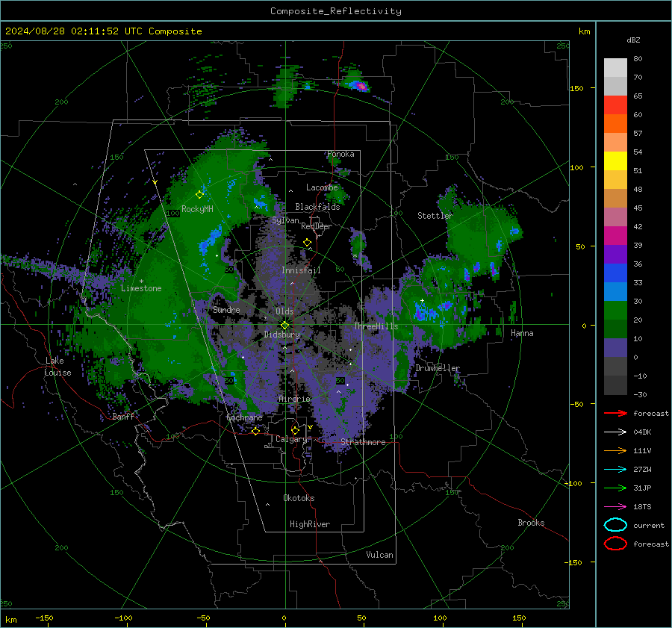The height and width of the screenshot is (628, 672).
Task: Select the orange 57-60 dBZ swatch
Action: point(615,124)
